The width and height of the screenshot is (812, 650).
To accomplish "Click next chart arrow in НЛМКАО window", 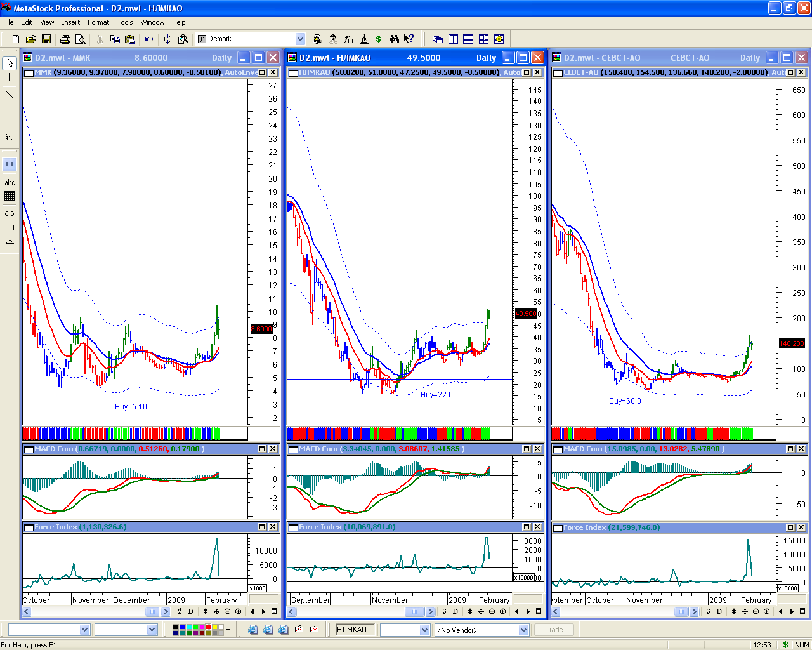I will tap(528, 612).
